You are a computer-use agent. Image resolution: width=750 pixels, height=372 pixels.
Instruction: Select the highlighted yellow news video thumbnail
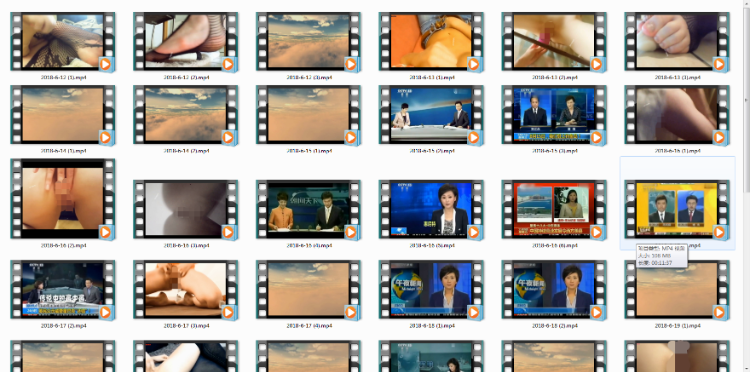tap(677, 209)
